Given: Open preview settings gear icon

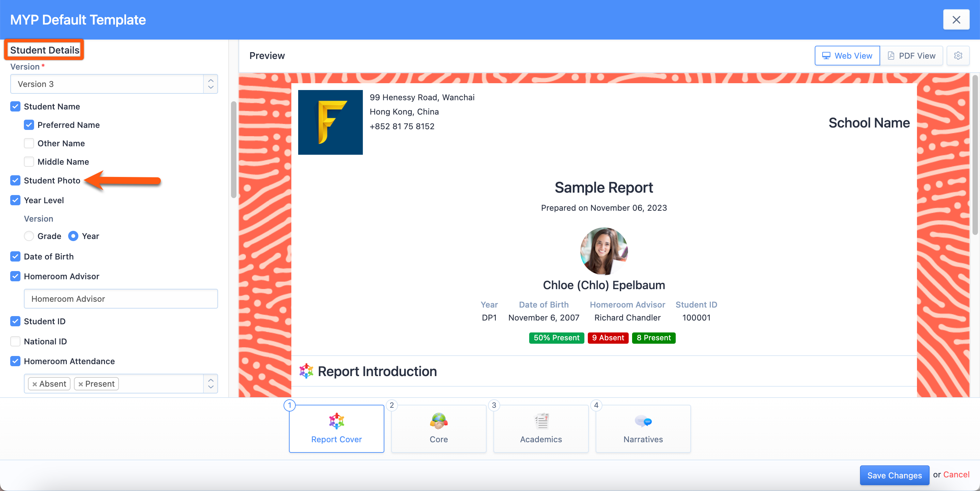Looking at the screenshot, I should coord(958,56).
